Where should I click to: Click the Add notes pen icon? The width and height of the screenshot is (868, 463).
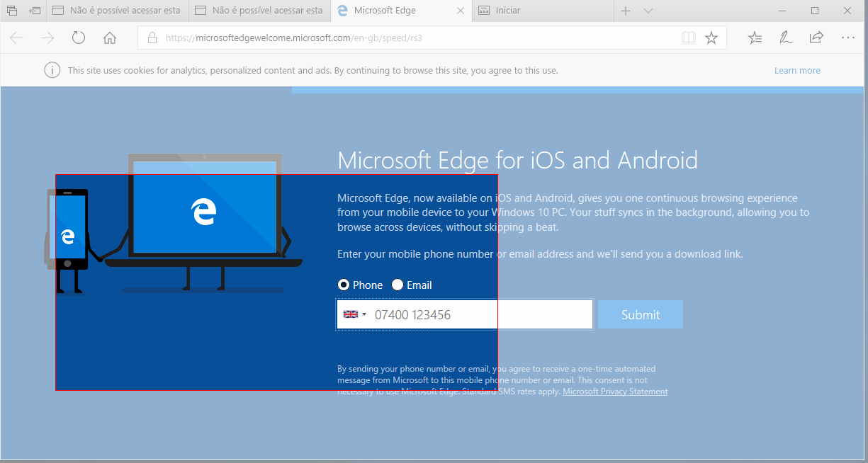pyautogui.click(x=786, y=38)
